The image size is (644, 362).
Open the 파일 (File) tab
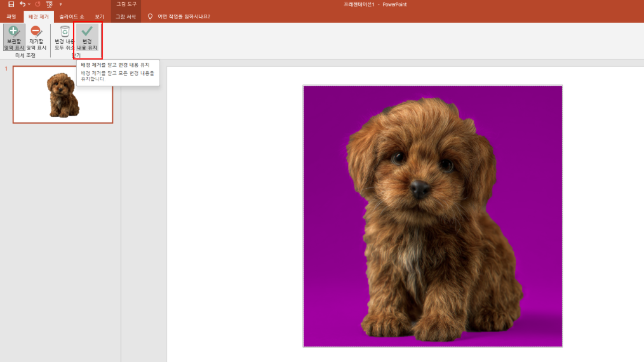point(11,17)
